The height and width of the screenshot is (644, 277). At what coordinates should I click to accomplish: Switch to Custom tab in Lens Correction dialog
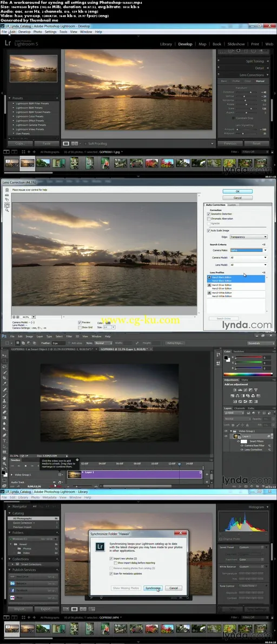point(232,205)
